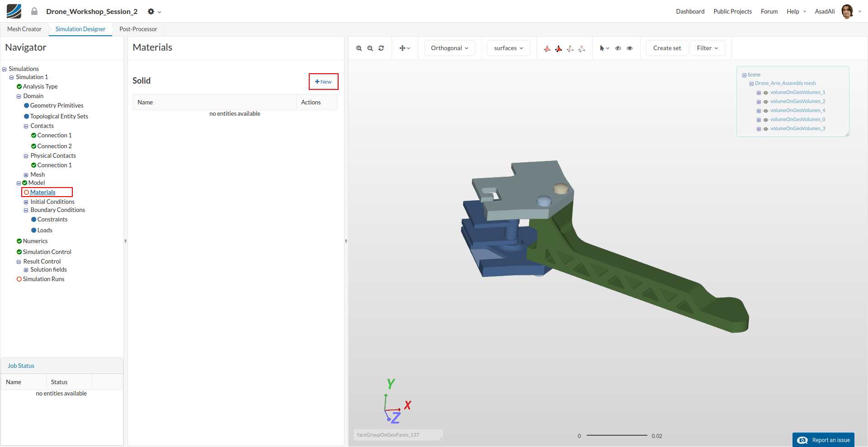Viewport: 868px width, 447px height.
Task: Select the wireframe-with-points render mode icon
Action: 582,49
